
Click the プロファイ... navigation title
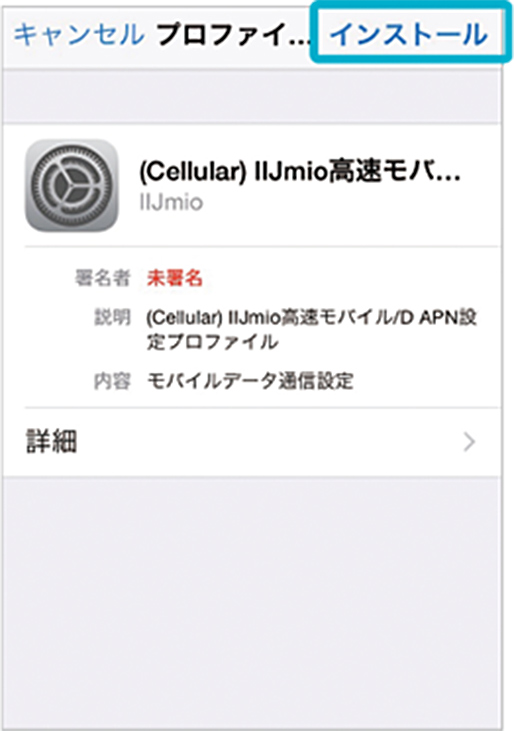point(233,34)
